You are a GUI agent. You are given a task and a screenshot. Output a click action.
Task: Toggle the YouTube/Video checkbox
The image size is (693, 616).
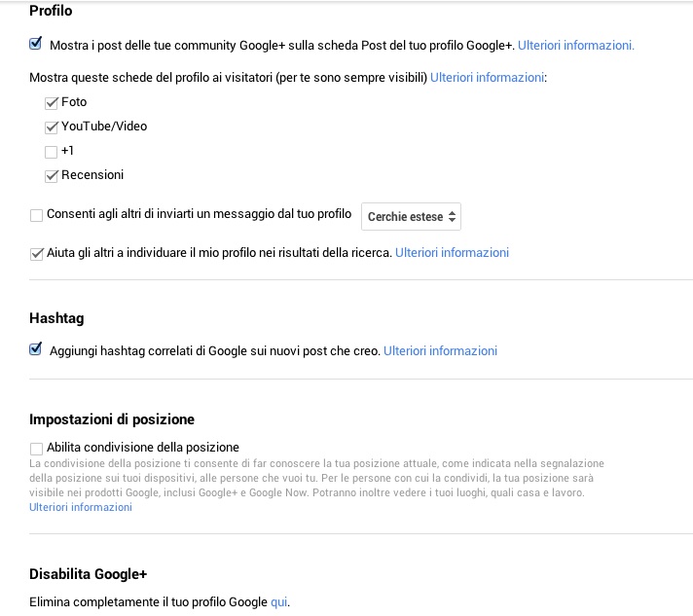[x=52, y=127]
